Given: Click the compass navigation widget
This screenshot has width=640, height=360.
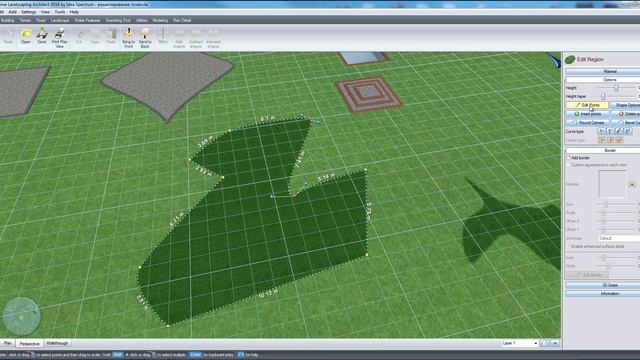Looking at the screenshot, I should [x=21, y=316].
